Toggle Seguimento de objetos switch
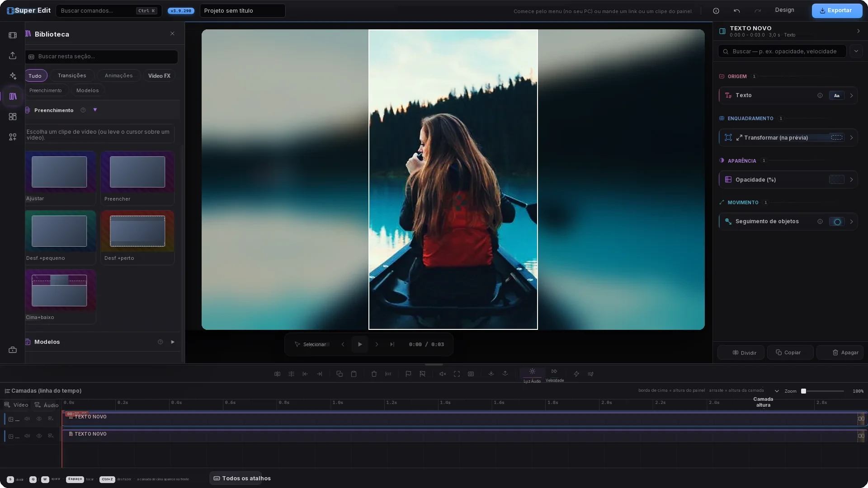 tap(837, 222)
